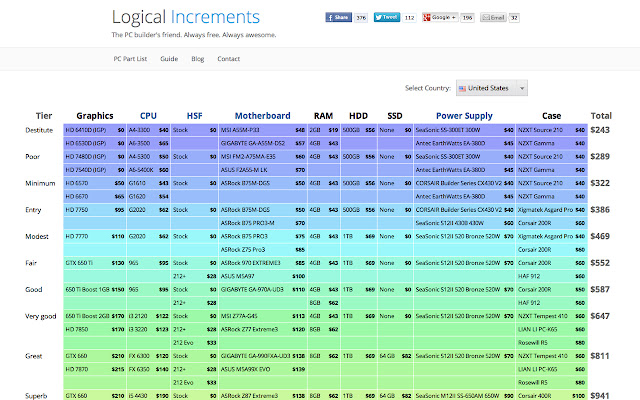Click the Facebook Share button
Image resolution: width=640 pixels, height=400 pixels.
[338, 17]
